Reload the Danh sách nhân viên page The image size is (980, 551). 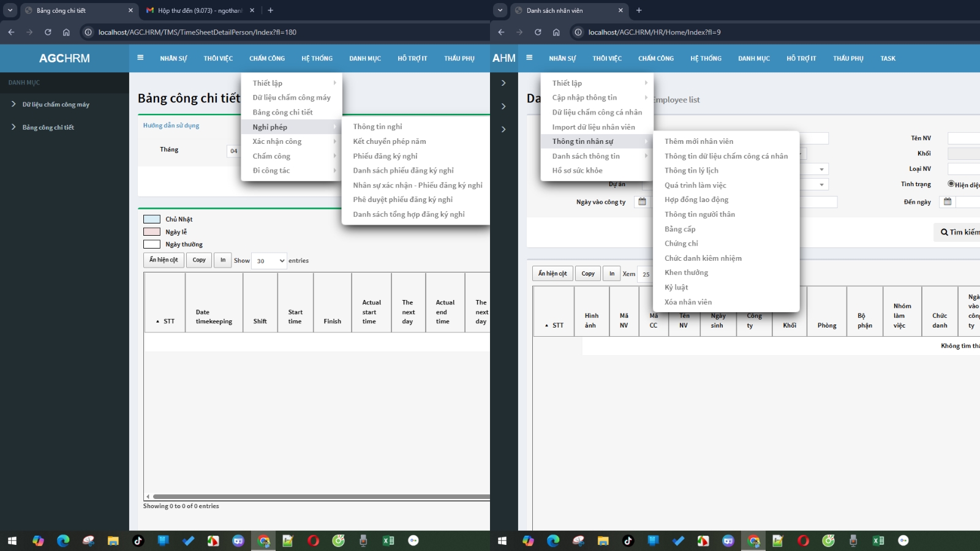tap(538, 32)
